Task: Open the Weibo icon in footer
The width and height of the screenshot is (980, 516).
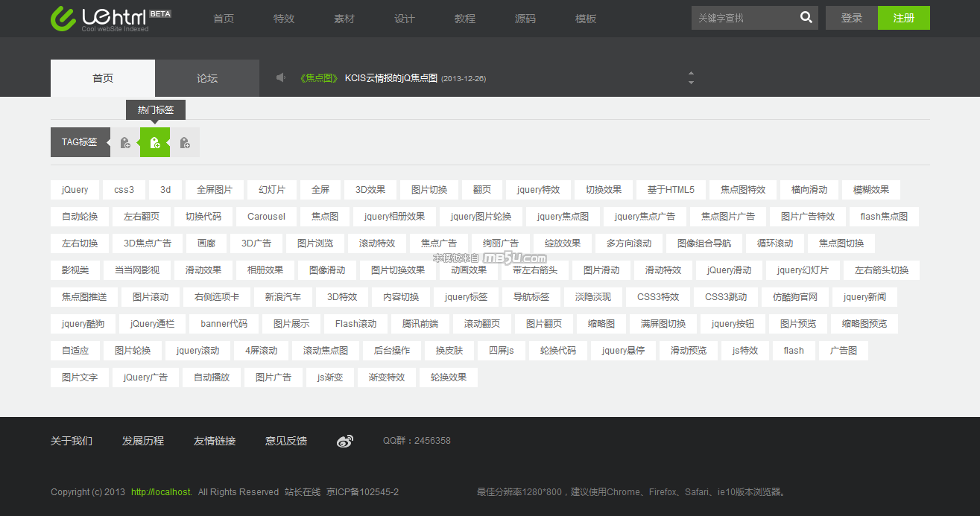Action: [x=344, y=441]
